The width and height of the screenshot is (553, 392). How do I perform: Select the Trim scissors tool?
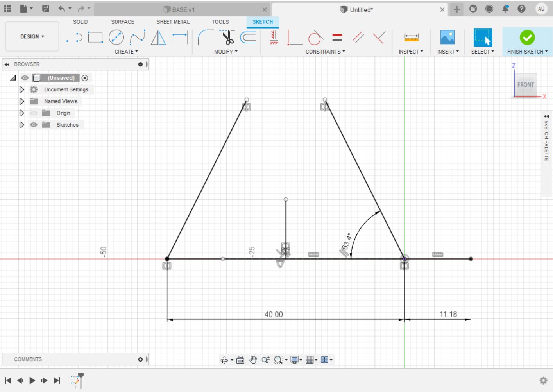pyautogui.click(x=227, y=38)
